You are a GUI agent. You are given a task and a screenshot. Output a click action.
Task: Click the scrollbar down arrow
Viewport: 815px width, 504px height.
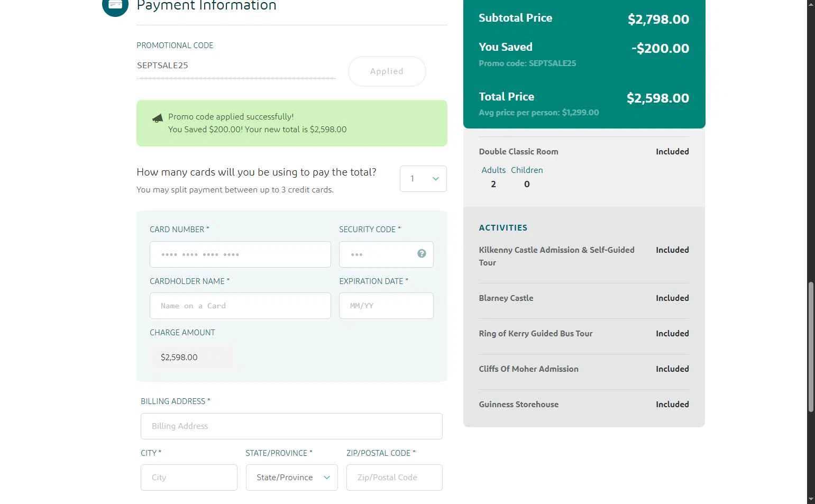(x=811, y=499)
